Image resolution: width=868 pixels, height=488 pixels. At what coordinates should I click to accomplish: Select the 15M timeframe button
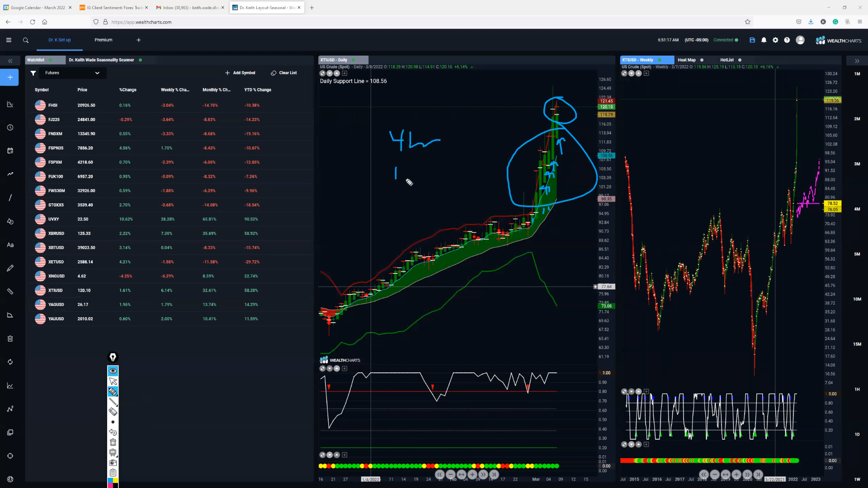click(857, 344)
